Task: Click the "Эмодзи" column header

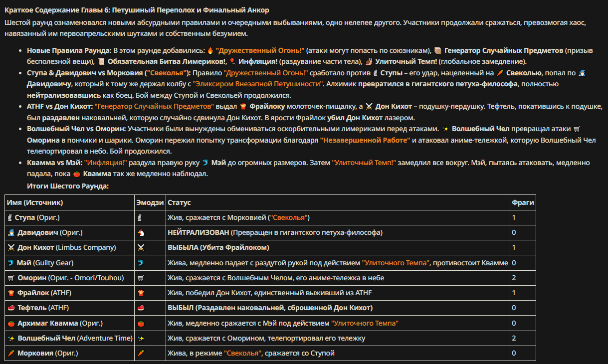Action: [x=150, y=203]
